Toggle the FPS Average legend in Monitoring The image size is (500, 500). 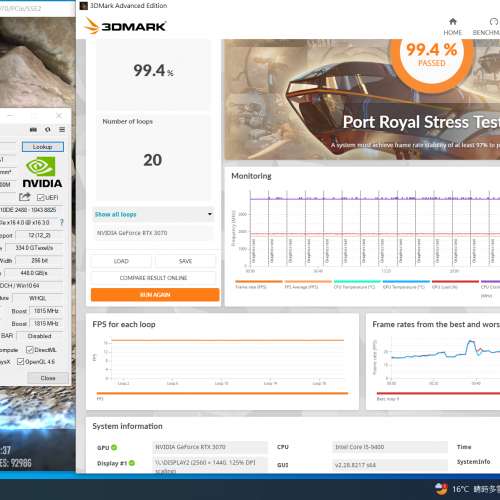[x=308, y=284]
